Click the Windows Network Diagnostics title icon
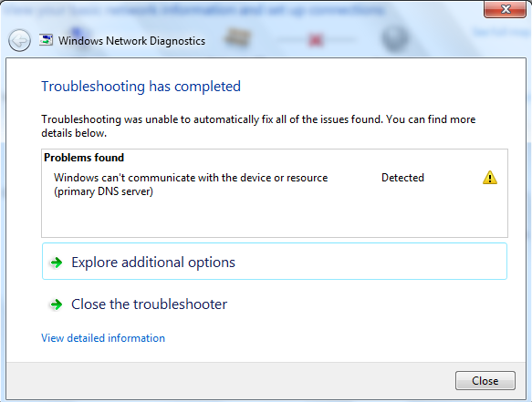532x402 pixels. click(x=47, y=40)
